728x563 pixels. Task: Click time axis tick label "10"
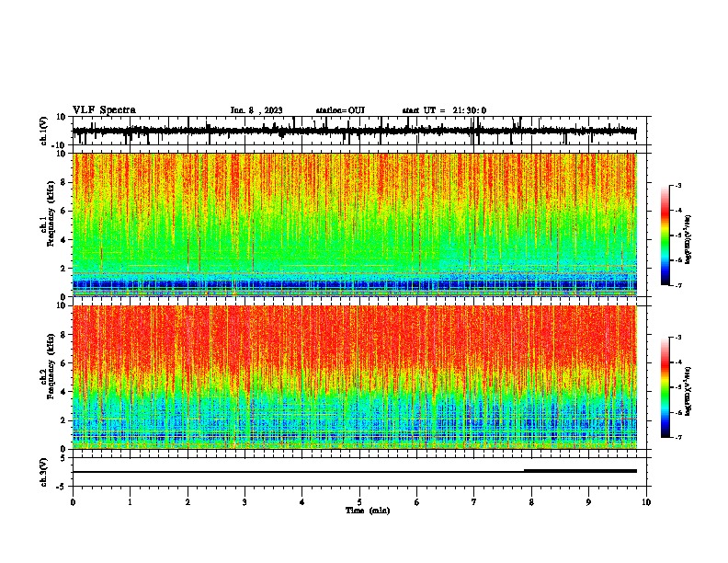[x=646, y=502]
